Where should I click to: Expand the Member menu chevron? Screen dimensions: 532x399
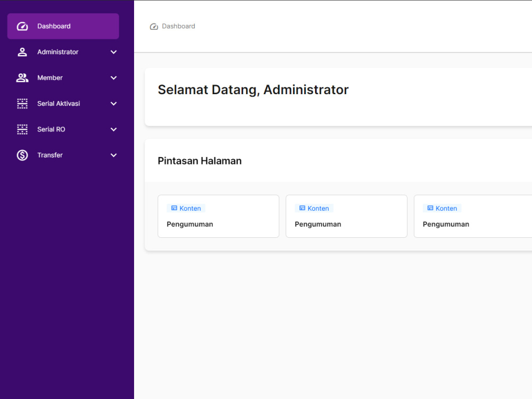114,78
